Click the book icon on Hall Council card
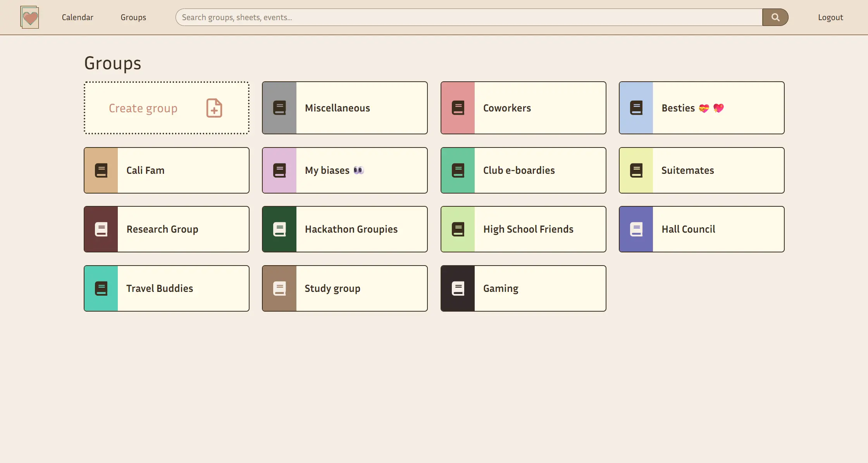Screen dimensions: 868x463 (636, 229)
